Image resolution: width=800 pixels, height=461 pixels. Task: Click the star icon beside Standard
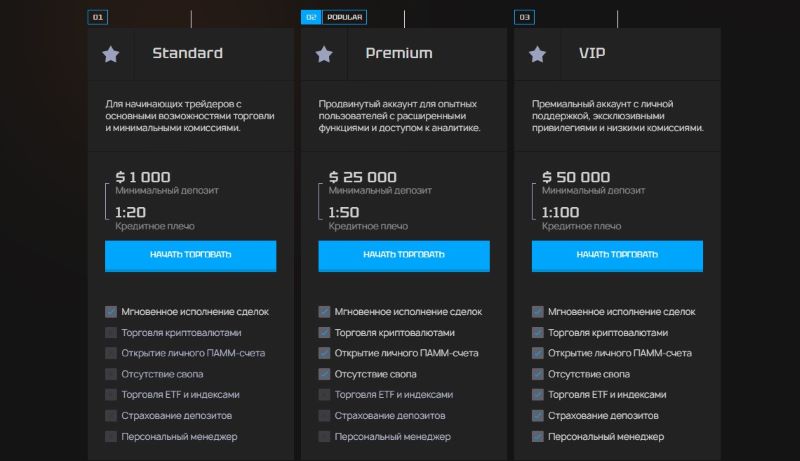(x=111, y=54)
